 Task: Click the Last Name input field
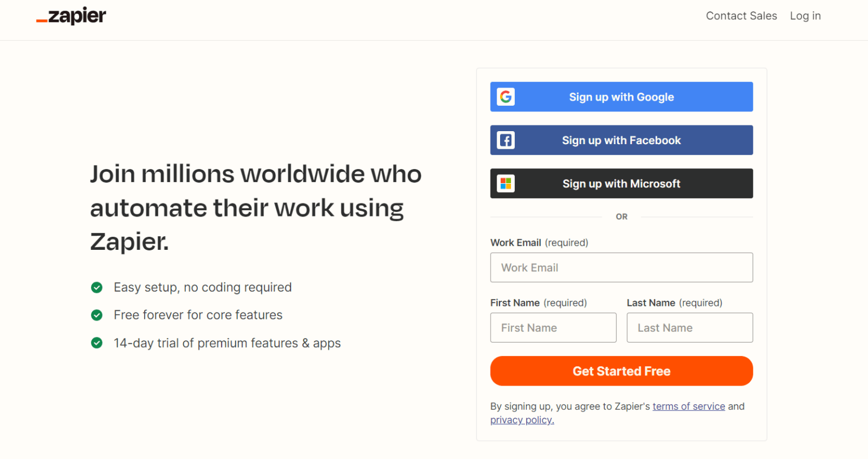689,327
